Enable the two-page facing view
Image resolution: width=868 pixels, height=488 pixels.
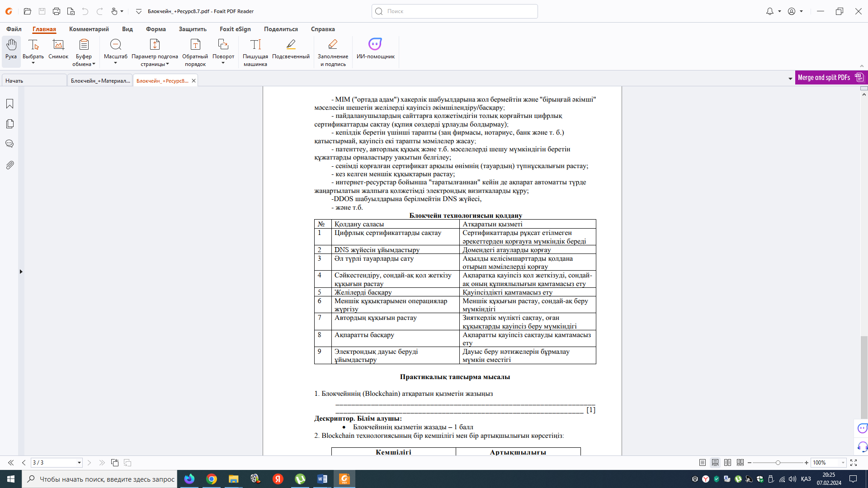tap(727, 463)
